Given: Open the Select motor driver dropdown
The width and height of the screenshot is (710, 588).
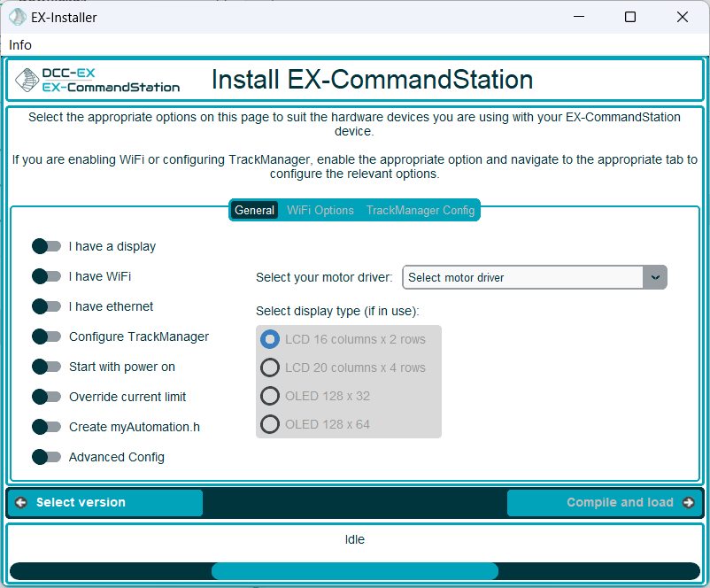Looking at the screenshot, I should 534,277.
